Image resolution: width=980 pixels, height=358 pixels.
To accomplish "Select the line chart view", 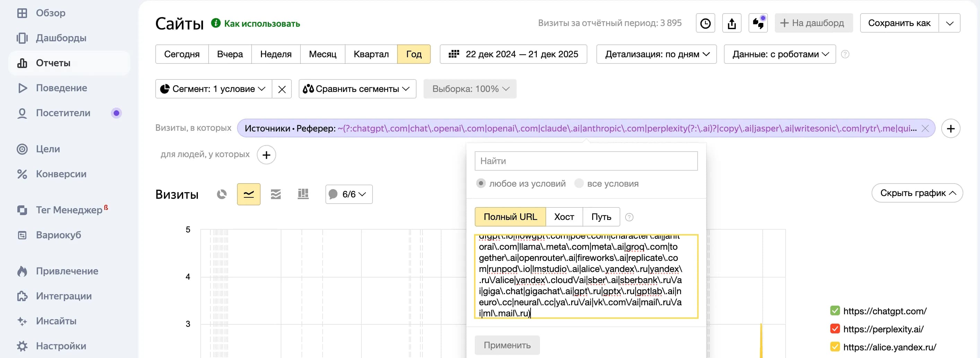I will point(249,194).
